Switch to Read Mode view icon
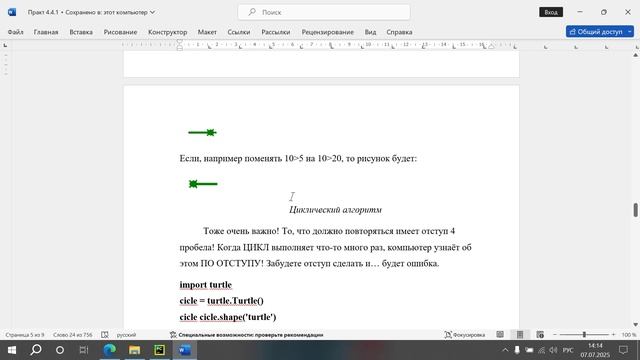Viewport: 640px width, 360px height. (500, 335)
